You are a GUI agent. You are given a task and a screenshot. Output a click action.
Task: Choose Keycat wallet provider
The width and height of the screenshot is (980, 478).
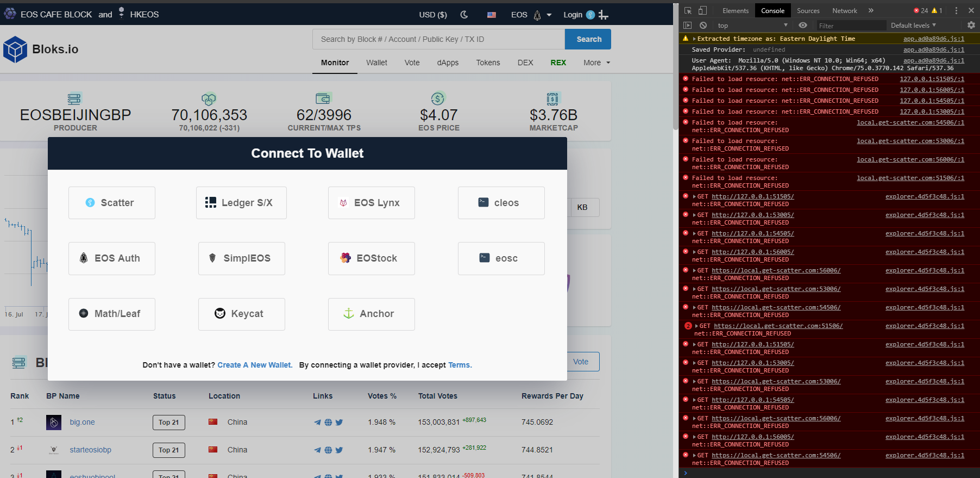tap(242, 314)
